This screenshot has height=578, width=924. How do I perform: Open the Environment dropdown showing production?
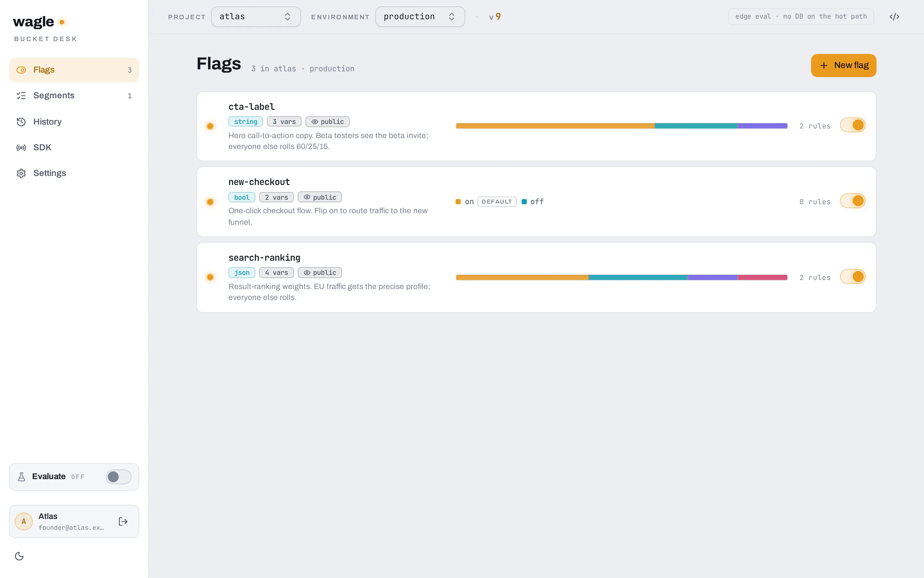coord(420,17)
